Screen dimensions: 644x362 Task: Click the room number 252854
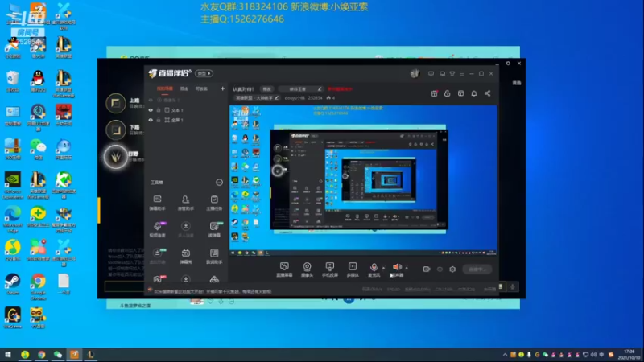pos(315,98)
